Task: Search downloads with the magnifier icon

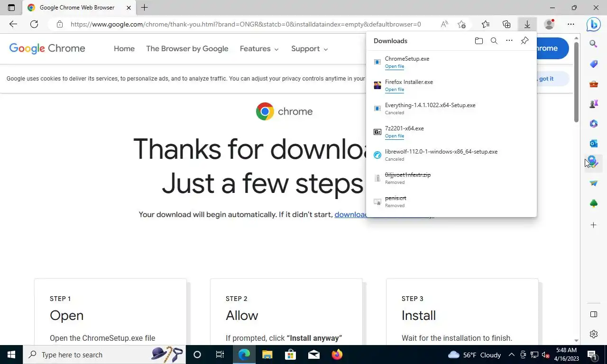Action: click(494, 41)
